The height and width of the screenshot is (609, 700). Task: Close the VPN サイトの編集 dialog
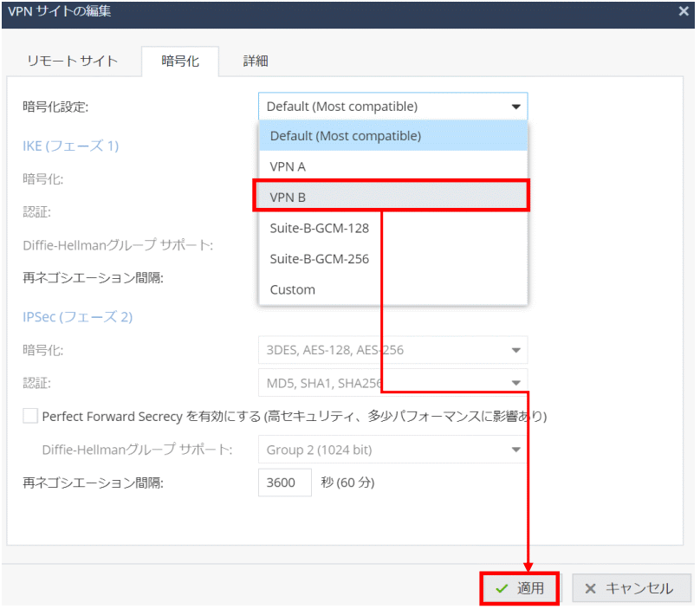683,11
